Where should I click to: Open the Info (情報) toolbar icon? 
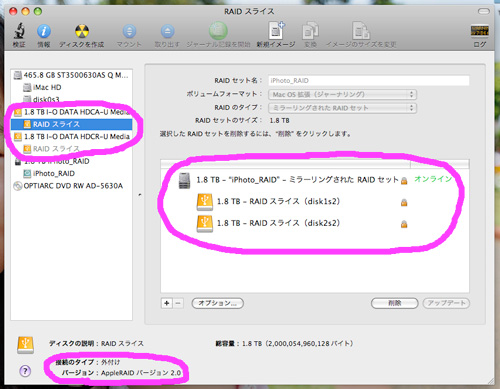tap(44, 31)
